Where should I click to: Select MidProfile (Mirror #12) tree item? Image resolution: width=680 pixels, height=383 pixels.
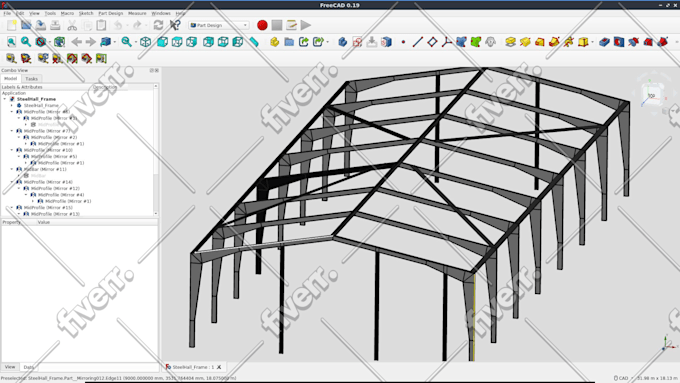click(55, 188)
